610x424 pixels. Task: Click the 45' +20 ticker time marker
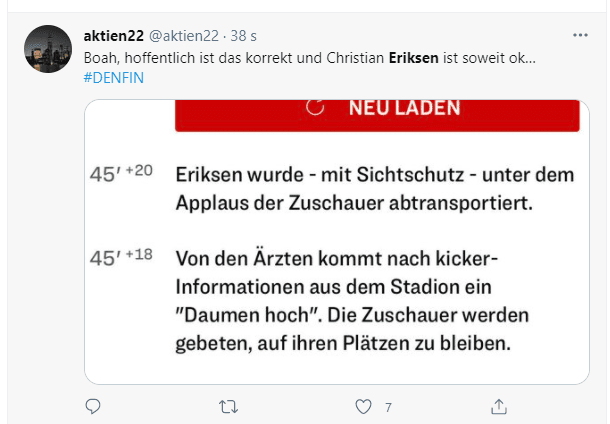tap(122, 172)
